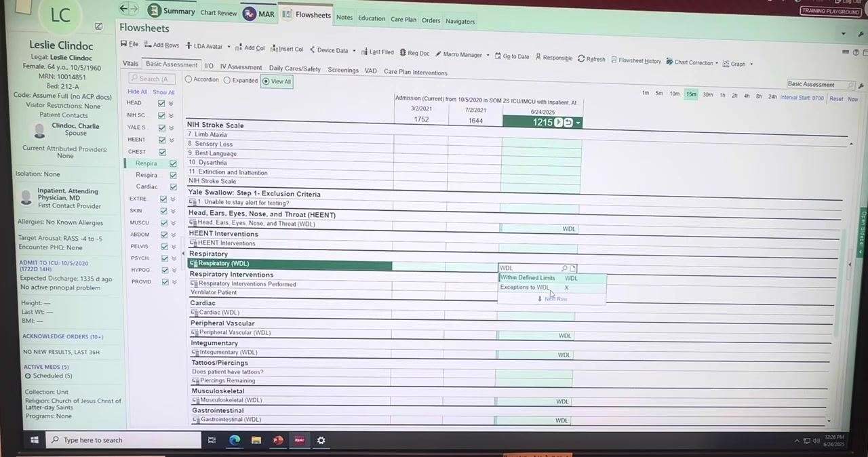Image resolution: width=868 pixels, height=457 pixels.
Task: Open the Graph tool
Action: tap(734, 64)
